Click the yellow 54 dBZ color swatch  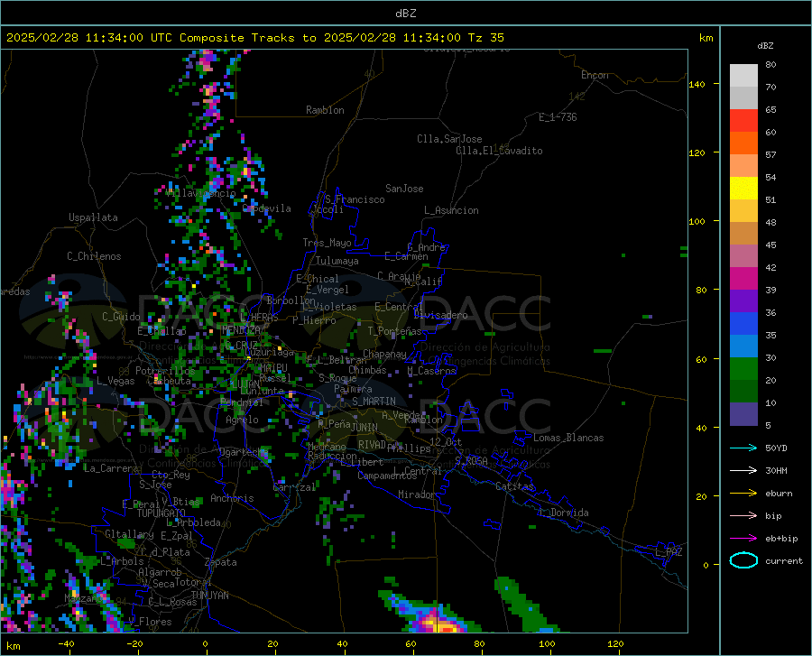(743, 188)
